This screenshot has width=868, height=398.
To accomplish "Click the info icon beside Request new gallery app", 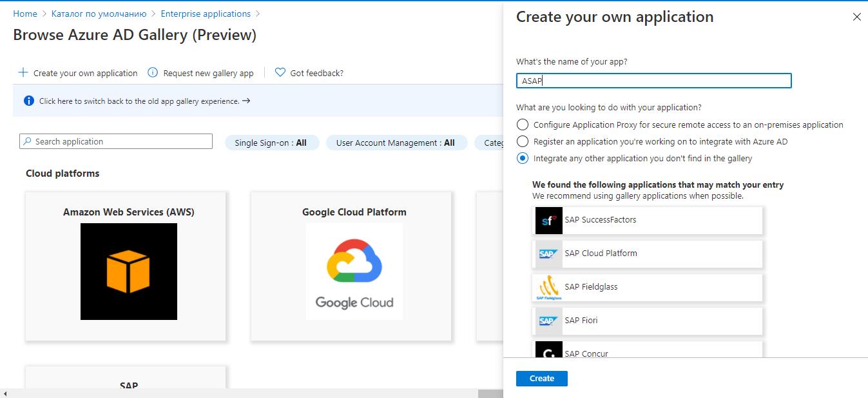I will coord(153,73).
